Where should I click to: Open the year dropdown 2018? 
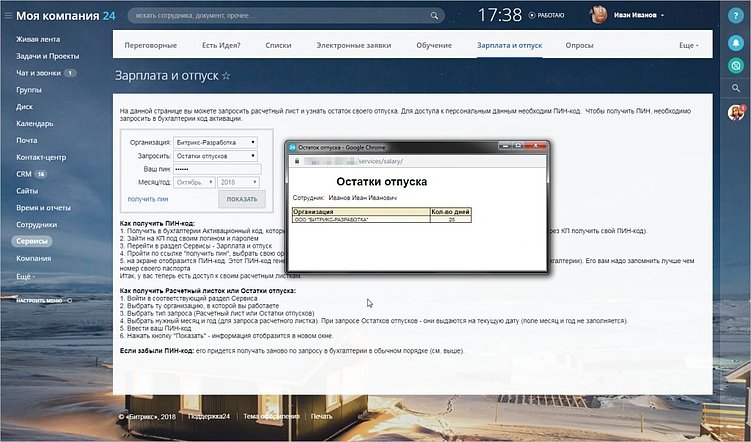pyautogui.click(x=238, y=182)
